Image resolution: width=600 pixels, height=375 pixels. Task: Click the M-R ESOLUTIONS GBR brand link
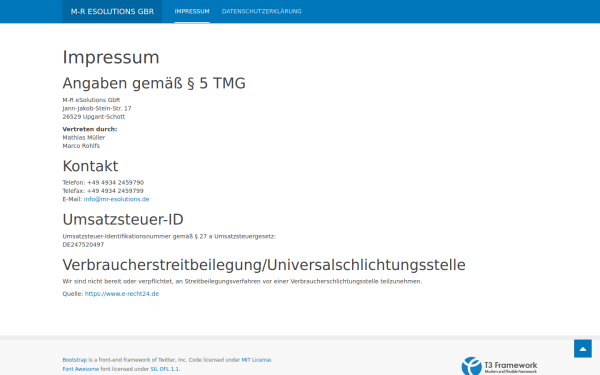pos(112,11)
